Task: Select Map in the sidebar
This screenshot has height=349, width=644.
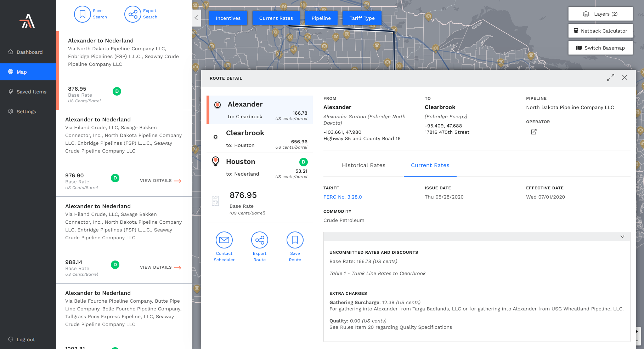Action: [x=28, y=72]
